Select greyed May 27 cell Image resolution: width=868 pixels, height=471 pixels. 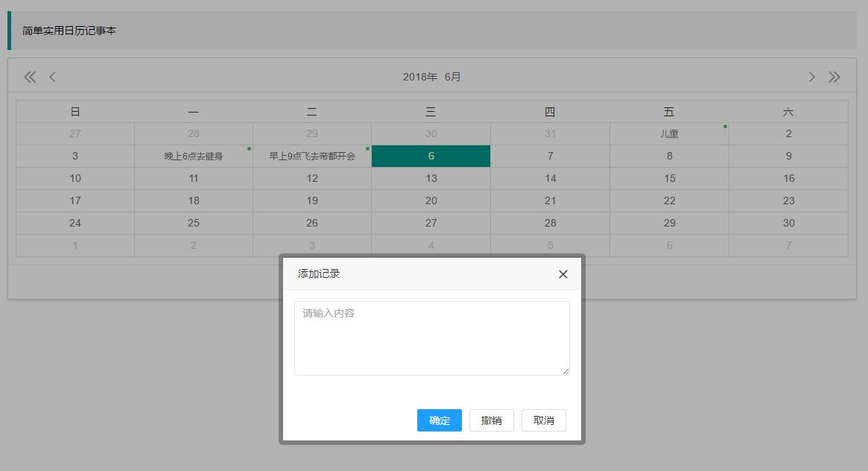[x=75, y=134]
